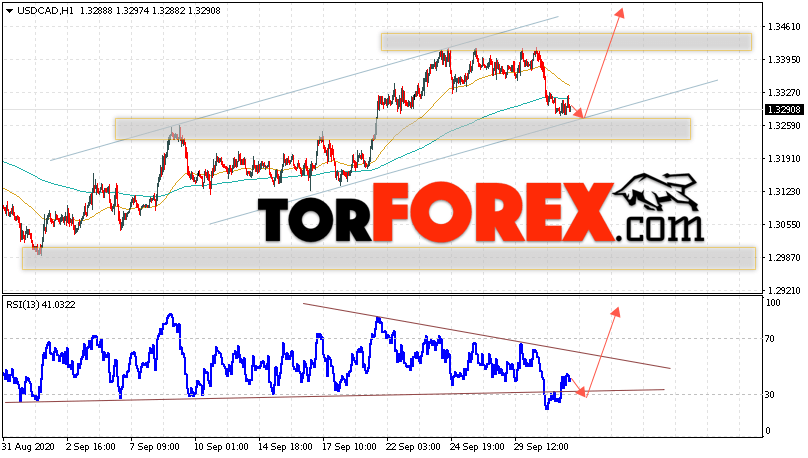
Task: Select the time axis label 10 Sep 01:00
Action: tap(221, 447)
